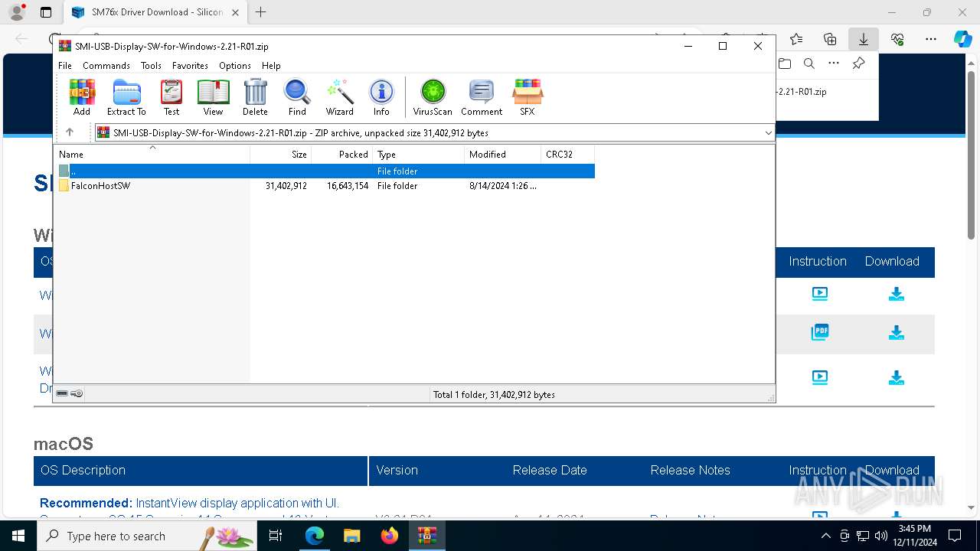This screenshot has height=551, width=980.
Task: Open the Find tool
Action: (x=297, y=97)
